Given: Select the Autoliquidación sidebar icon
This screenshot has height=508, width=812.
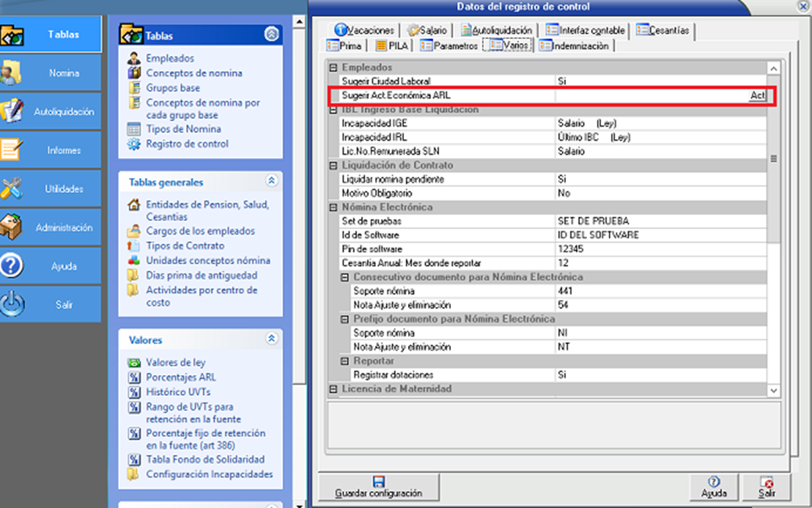Looking at the screenshot, I should point(12,111).
